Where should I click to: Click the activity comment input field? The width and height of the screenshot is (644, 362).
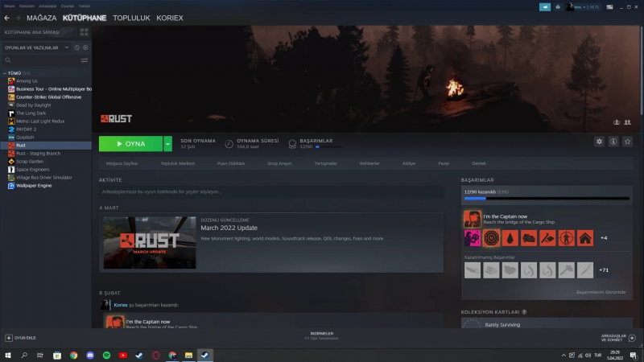click(271, 191)
